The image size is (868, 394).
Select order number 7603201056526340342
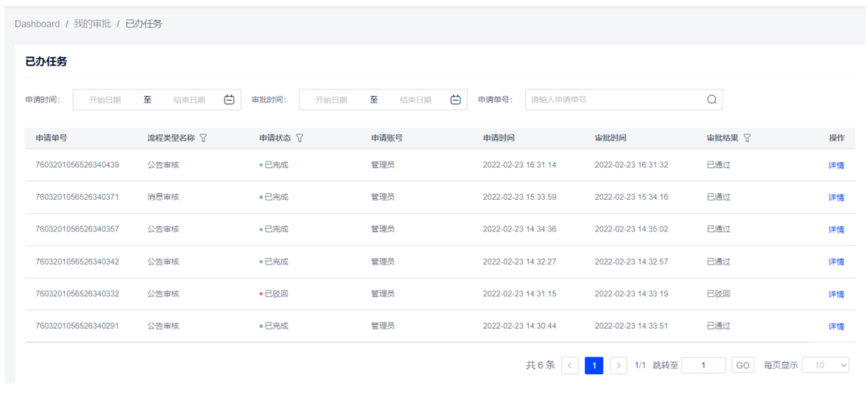tap(77, 261)
